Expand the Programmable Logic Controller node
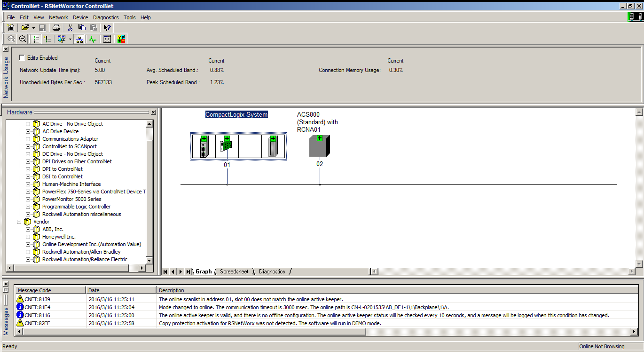 click(x=28, y=207)
